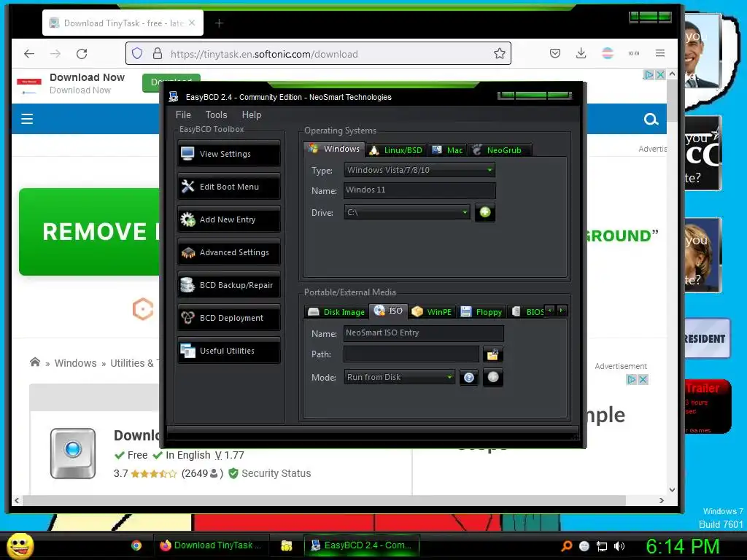The image size is (747, 560).
Task: Click Firefox vertical scrollbar thumb
Action: tap(672, 101)
